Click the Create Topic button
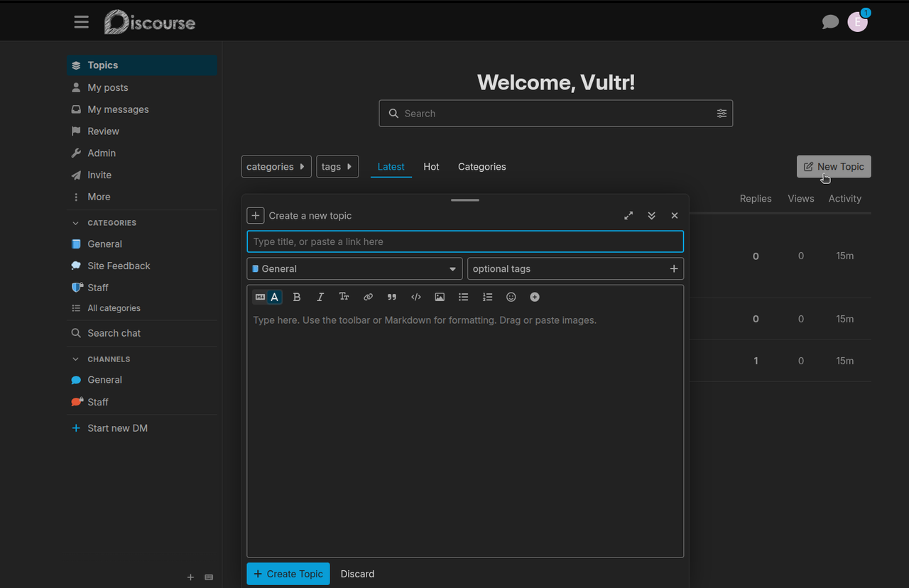 click(x=288, y=574)
